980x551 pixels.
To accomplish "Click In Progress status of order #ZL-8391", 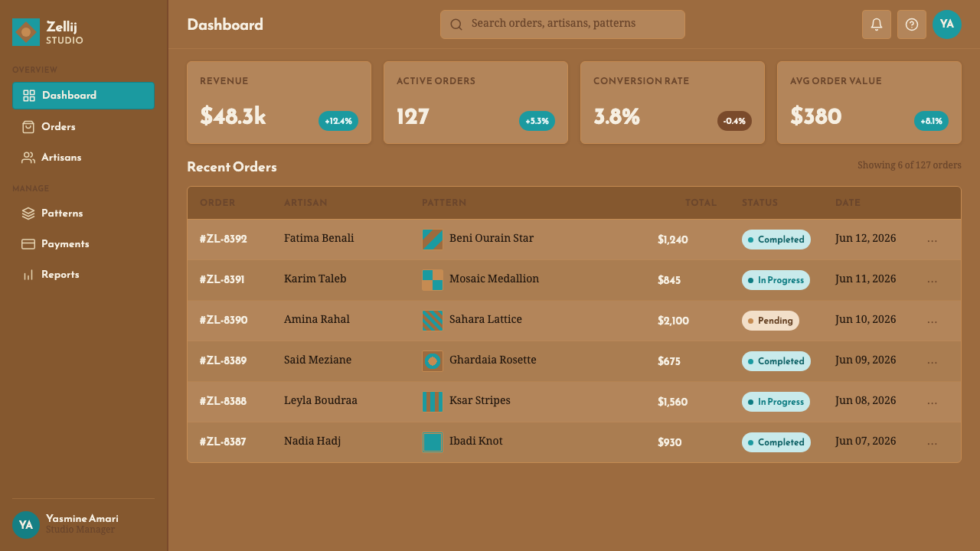I will (x=776, y=280).
